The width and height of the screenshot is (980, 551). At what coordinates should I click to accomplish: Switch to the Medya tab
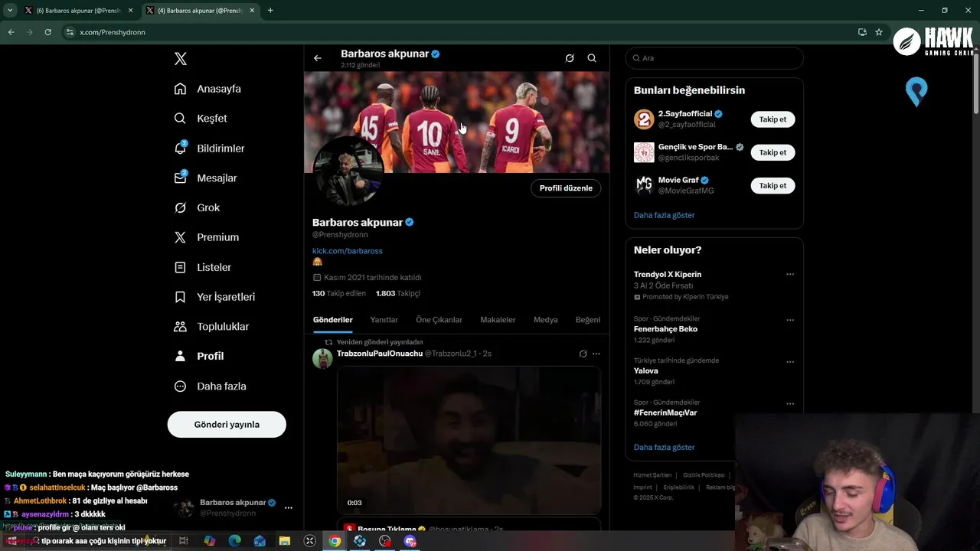(546, 320)
